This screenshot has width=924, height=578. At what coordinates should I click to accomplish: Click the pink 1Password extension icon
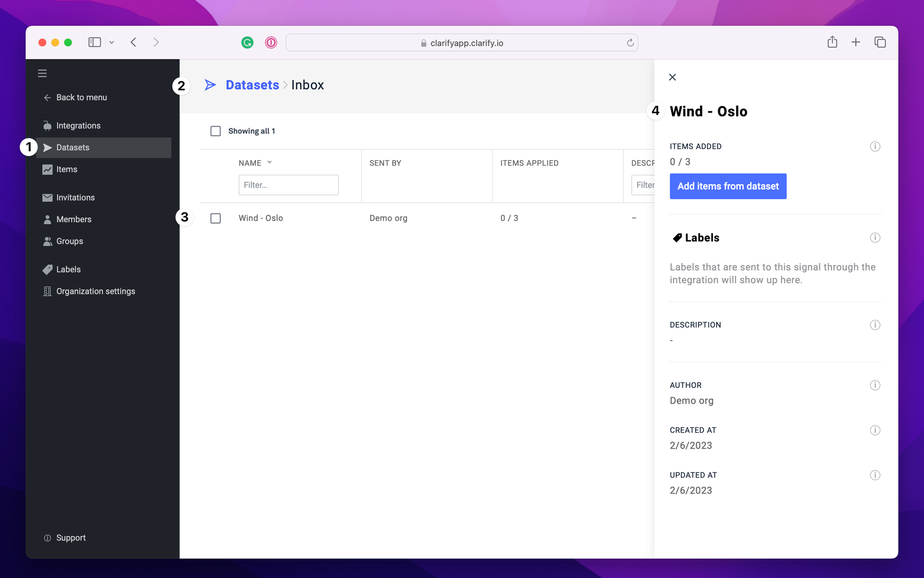click(x=271, y=43)
